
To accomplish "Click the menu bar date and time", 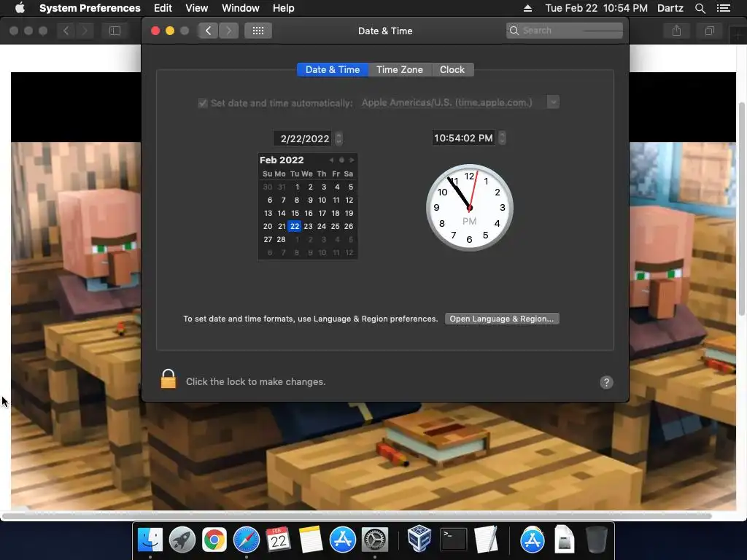I will [596, 8].
